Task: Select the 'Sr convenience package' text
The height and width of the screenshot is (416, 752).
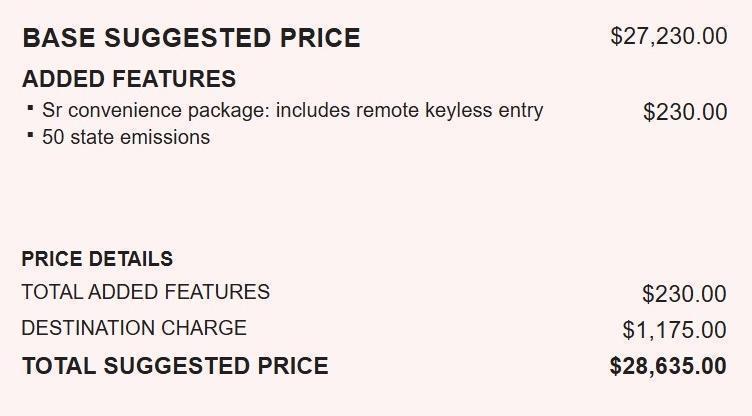Action: tap(155, 110)
